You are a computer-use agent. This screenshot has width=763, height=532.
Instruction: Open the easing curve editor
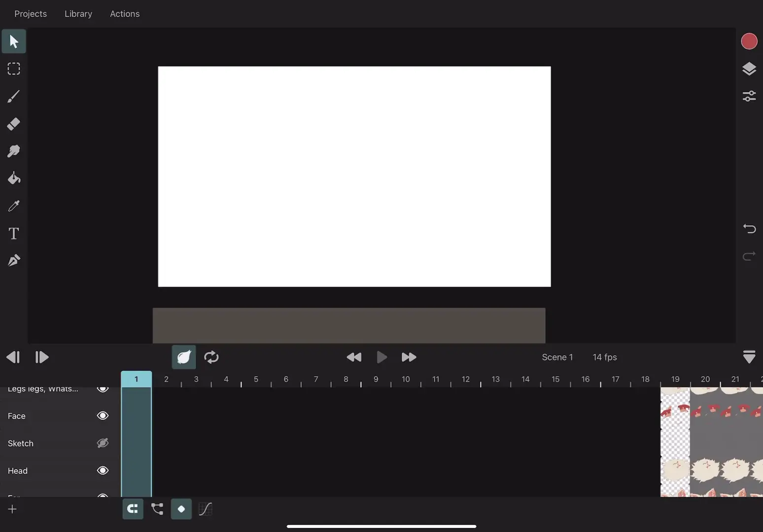pyautogui.click(x=205, y=509)
